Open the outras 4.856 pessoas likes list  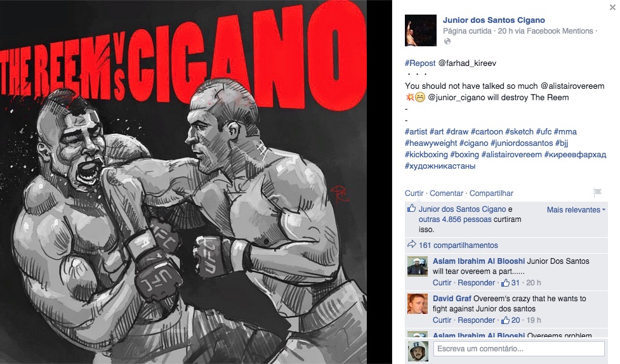[455, 219]
